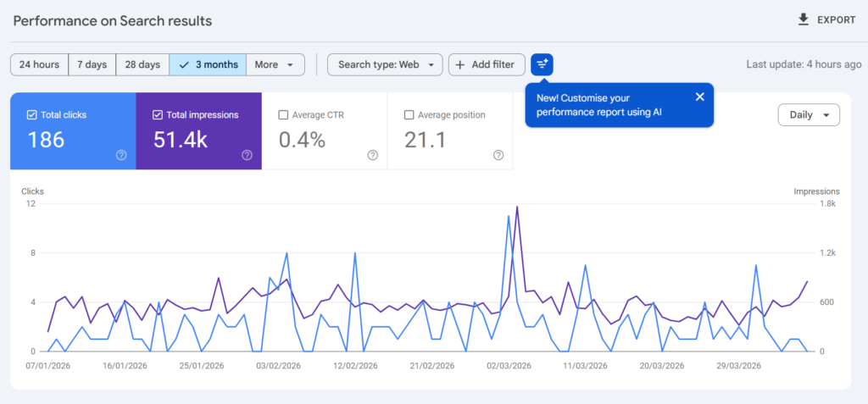The image size is (868, 404).
Task: Enable the Average CTR checkbox
Action: [283, 115]
